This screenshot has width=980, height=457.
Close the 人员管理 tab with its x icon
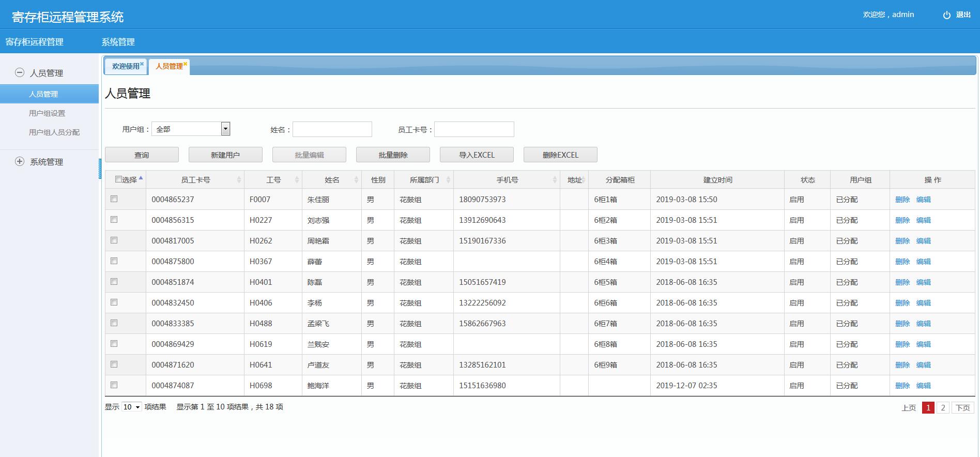coord(185,64)
